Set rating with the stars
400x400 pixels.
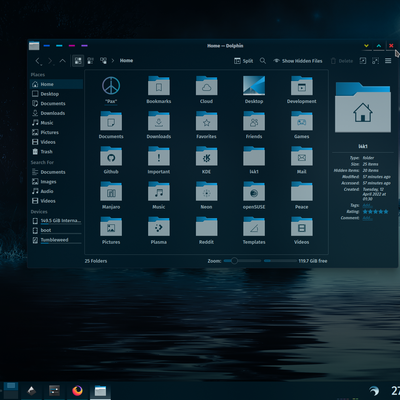pos(375,212)
